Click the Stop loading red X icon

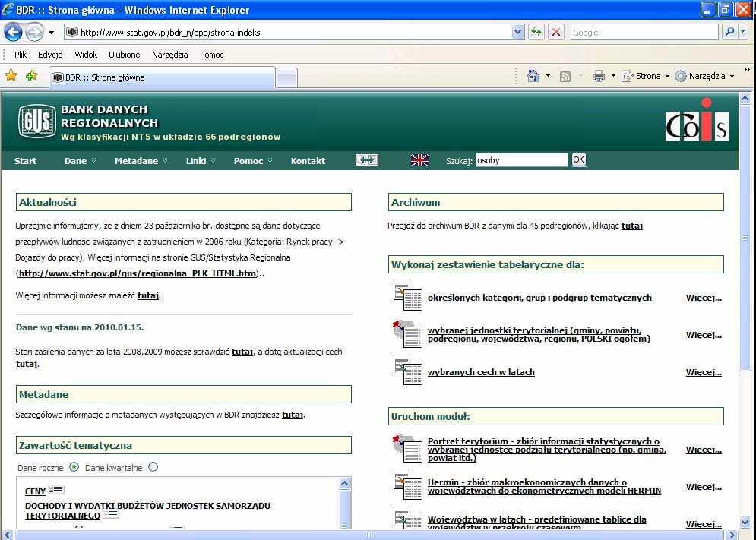point(556,33)
